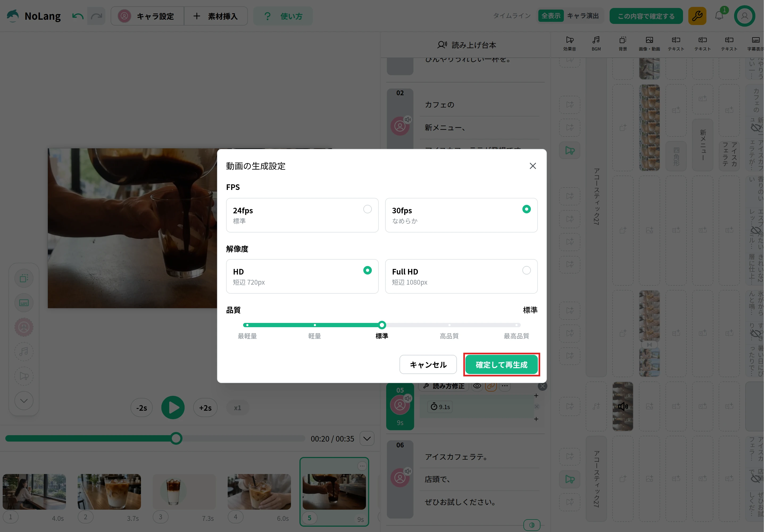Open the dropdown beside the 00:20 / 00:35 time
The height and width of the screenshot is (532, 766).
coord(367,439)
